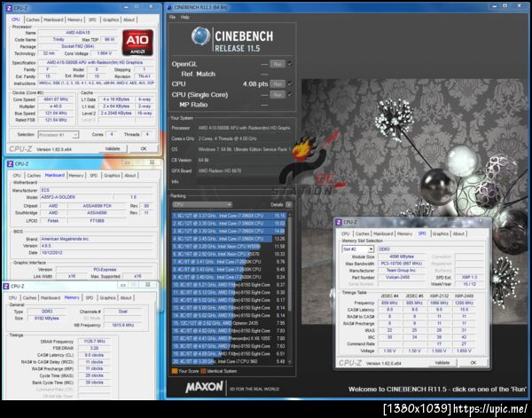This screenshot has height=418, width=532.
Task: Select ranking row 5 Intel Xeon W5590
Action: (230, 247)
